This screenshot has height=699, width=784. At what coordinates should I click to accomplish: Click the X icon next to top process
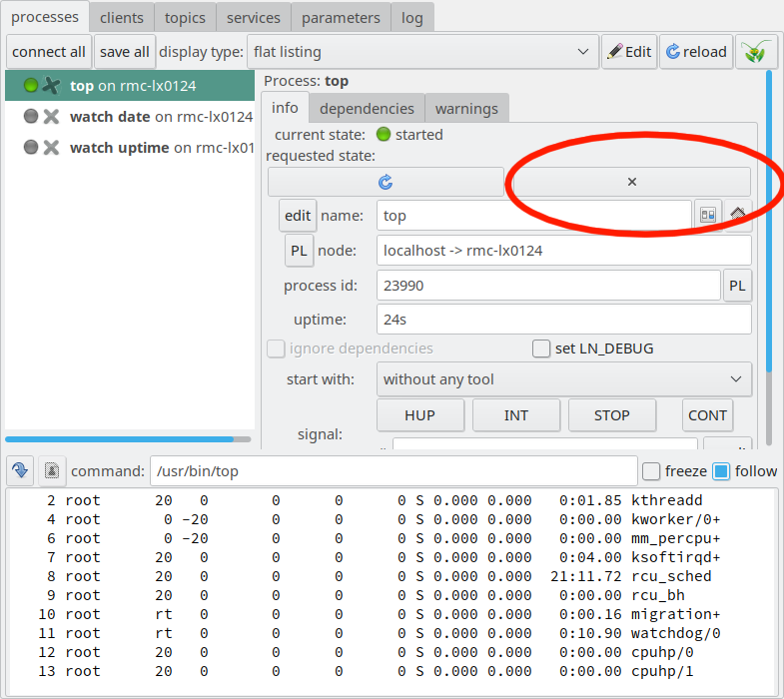coord(51,86)
